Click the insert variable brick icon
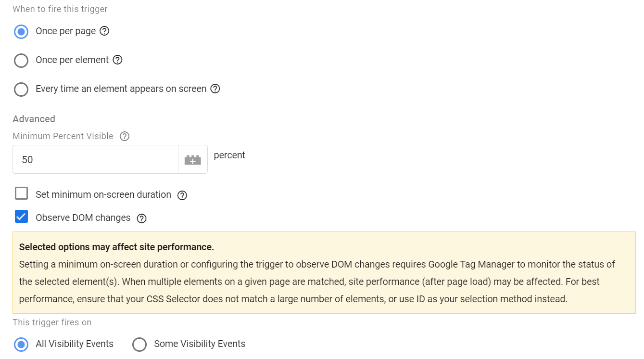Viewport: 644px width, 359px height. (193, 160)
